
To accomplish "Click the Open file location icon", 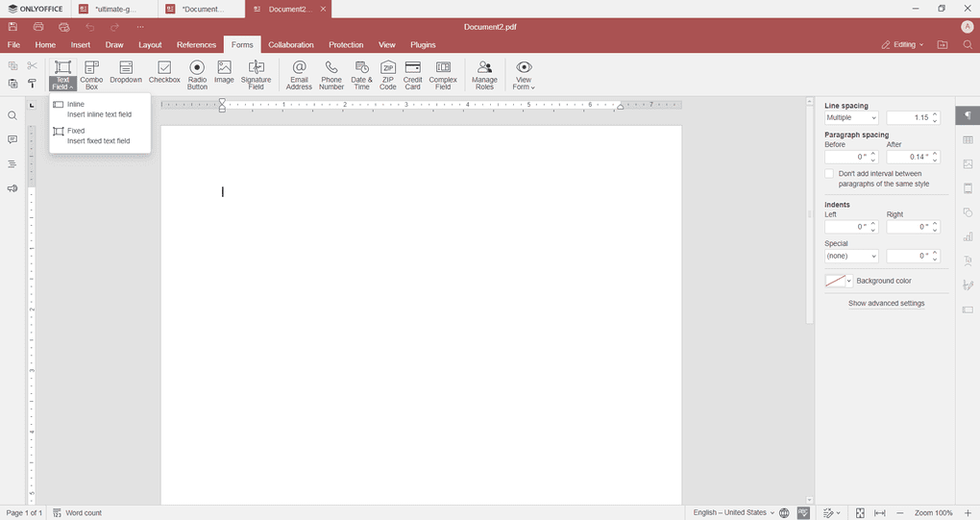I will (943, 44).
